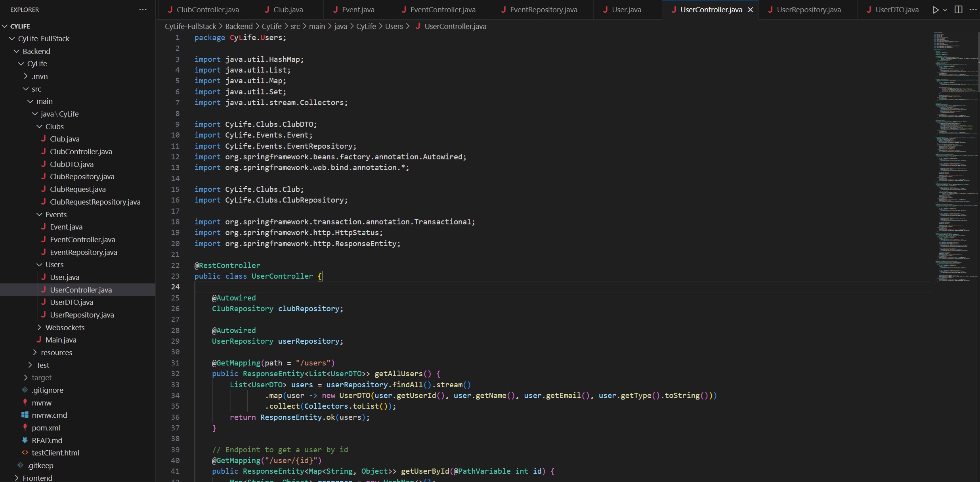The image size is (980, 482).
Task: Expand the Frontend folder
Action: [37, 478]
